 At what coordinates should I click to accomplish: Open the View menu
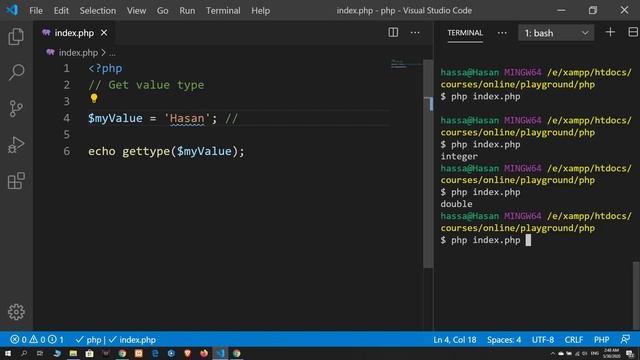[x=136, y=10]
